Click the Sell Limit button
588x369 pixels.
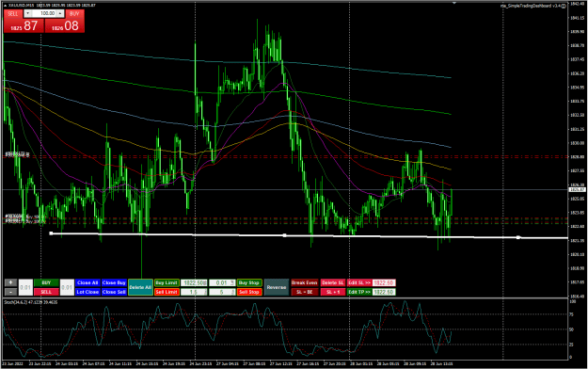click(167, 292)
